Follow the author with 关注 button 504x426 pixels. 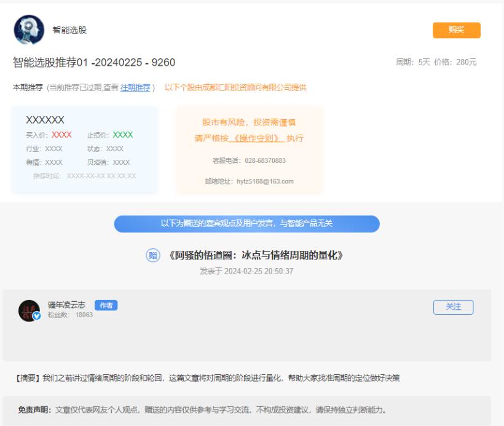(453, 307)
